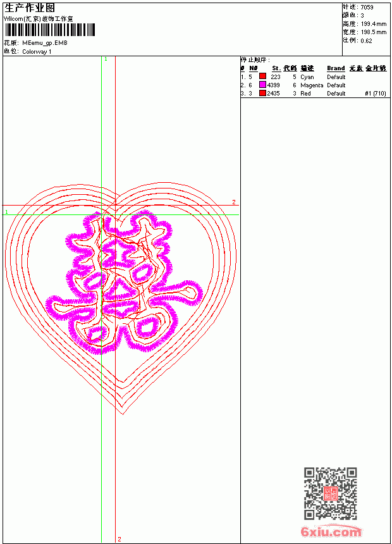This screenshot has width=392, height=544.
Task: Click the red marker 2 at bottom
Action: coord(119,539)
